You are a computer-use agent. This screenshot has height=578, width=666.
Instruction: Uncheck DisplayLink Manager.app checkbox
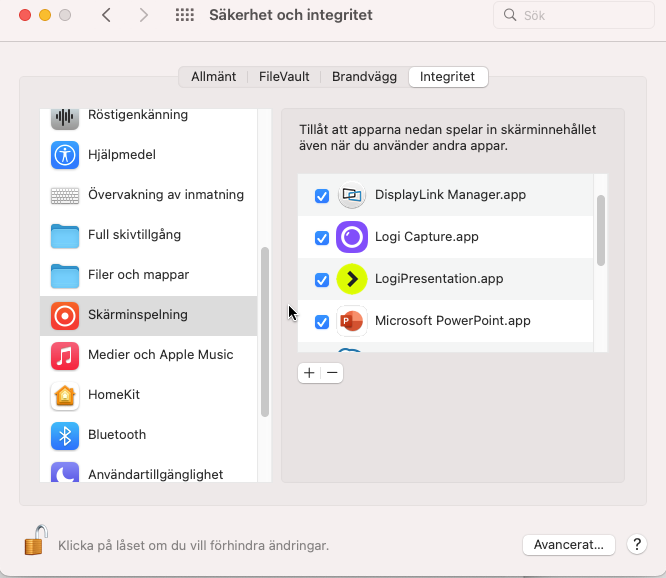322,196
